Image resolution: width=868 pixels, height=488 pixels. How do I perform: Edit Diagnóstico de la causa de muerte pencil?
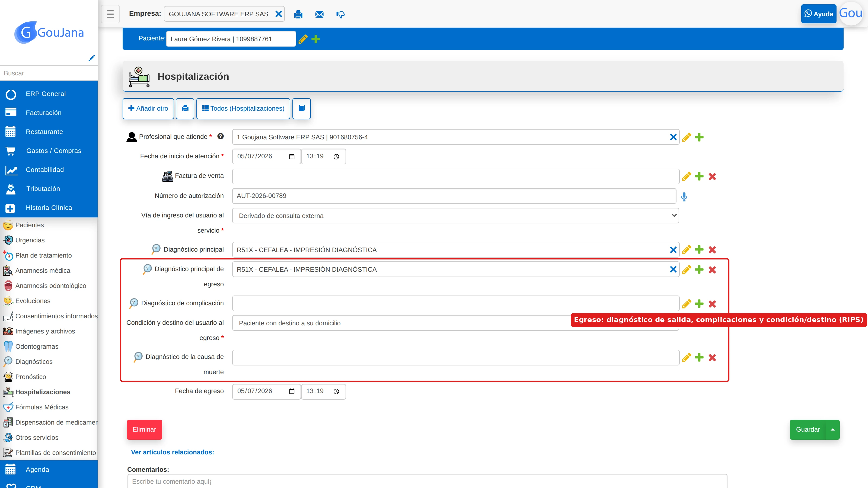click(x=686, y=358)
